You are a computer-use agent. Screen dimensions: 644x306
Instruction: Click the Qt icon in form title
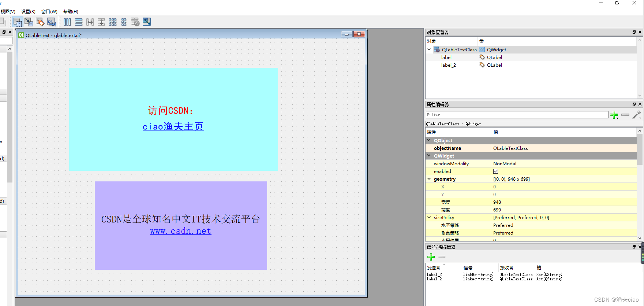(x=21, y=35)
